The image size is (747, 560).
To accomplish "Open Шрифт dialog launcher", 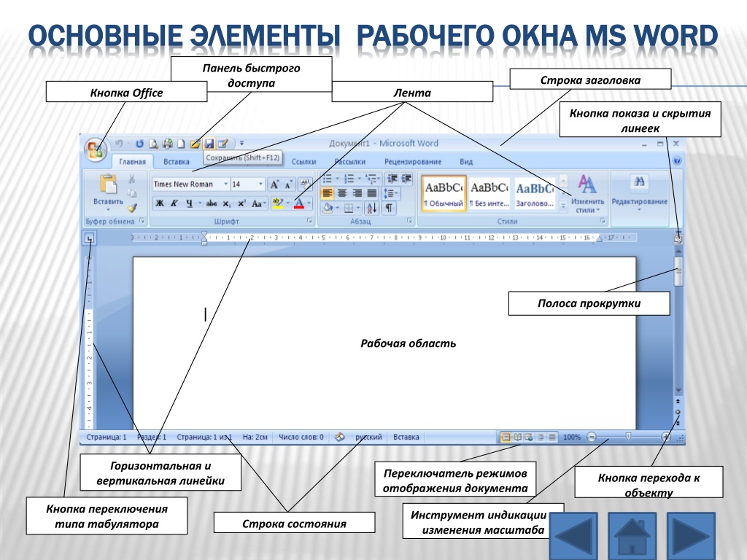I will pyautogui.click(x=309, y=221).
